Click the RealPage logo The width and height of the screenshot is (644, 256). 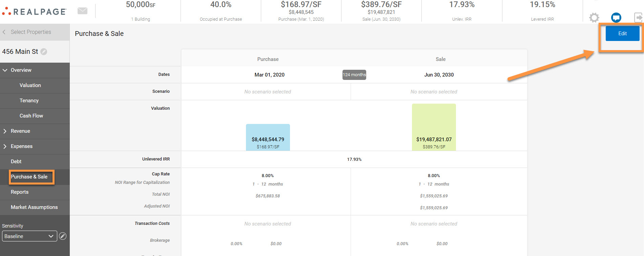click(x=34, y=12)
